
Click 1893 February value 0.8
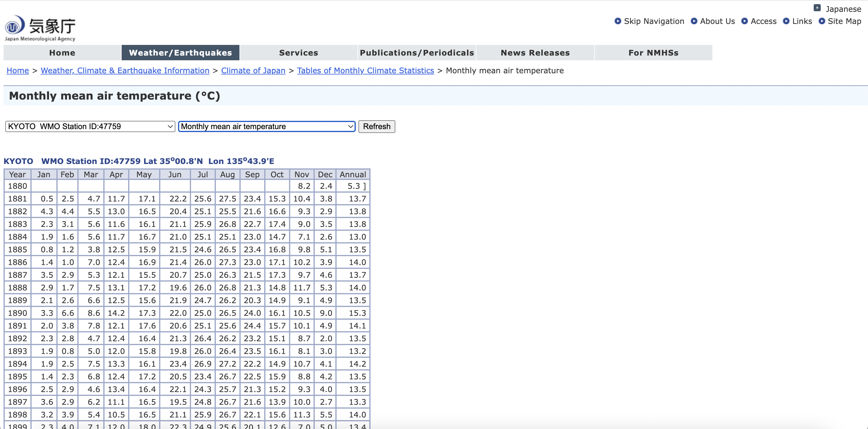(x=68, y=351)
